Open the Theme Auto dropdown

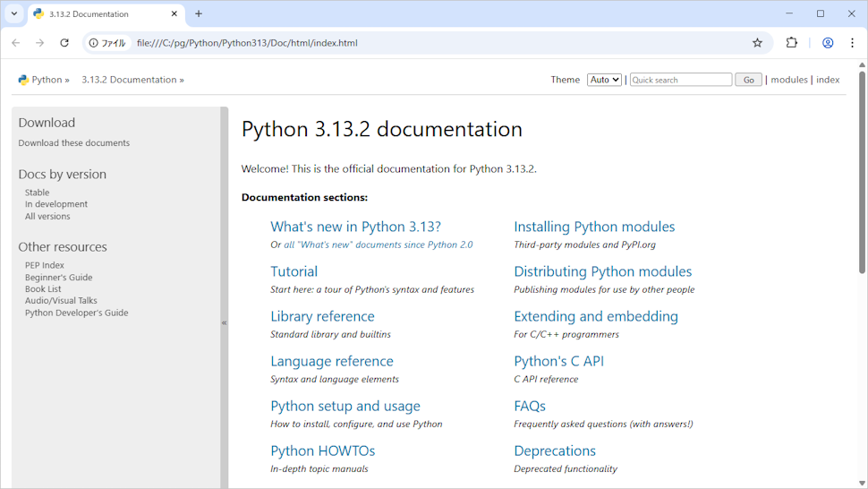[604, 80]
